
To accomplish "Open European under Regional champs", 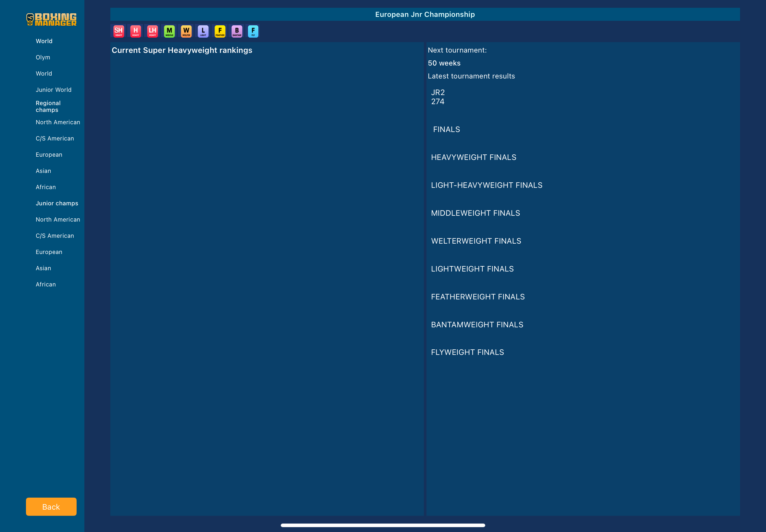I will coord(49,155).
